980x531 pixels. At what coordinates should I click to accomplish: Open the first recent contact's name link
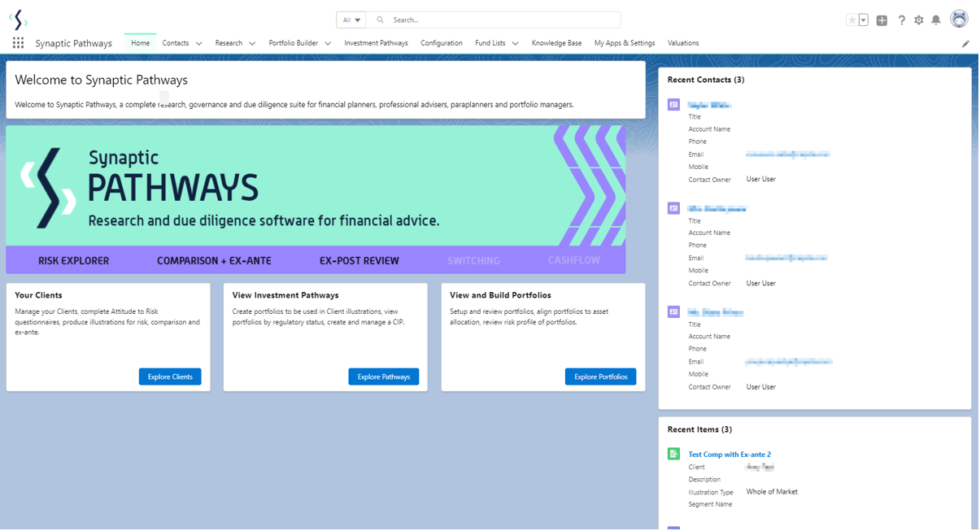tap(709, 105)
